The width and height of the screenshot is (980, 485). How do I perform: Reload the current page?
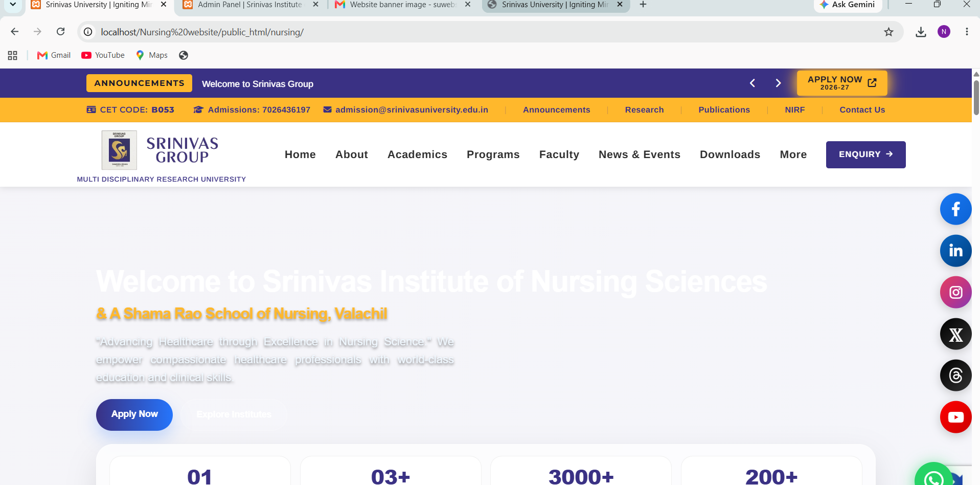[x=60, y=32]
